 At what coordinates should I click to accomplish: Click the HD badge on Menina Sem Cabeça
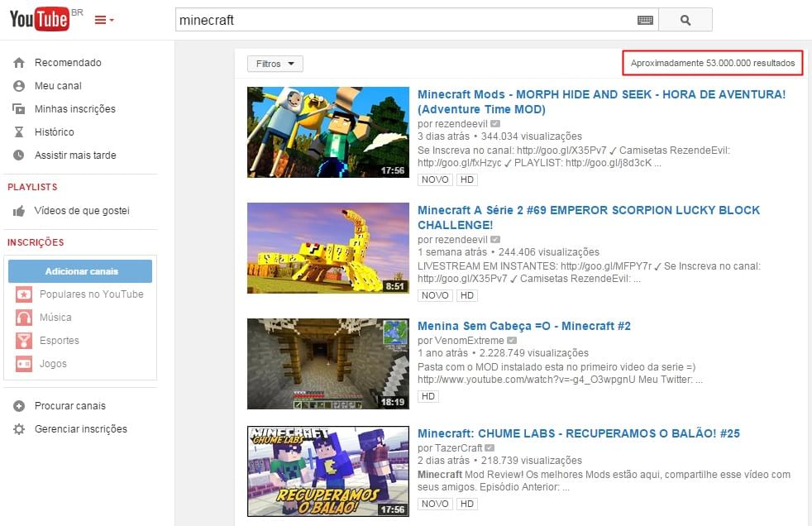click(x=428, y=397)
